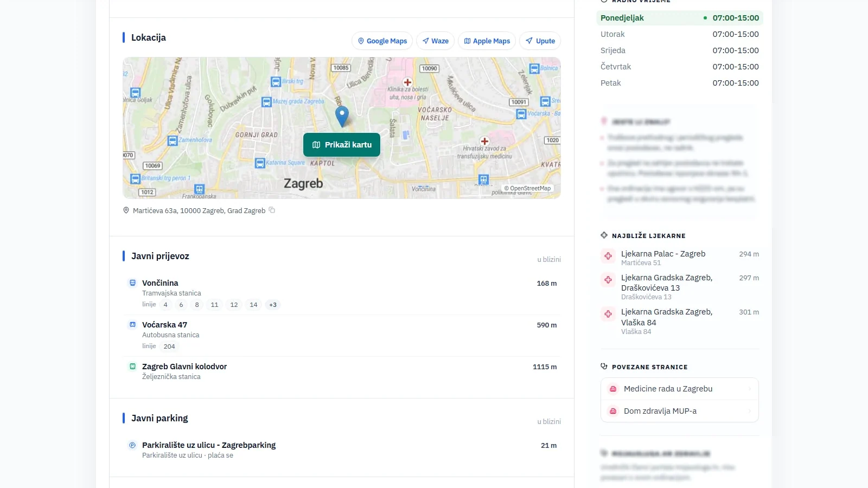The width and height of the screenshot is (868, 488).
Task: Open Ljekarna Gradska Zagreb, Vlaška 84
Action: click(x=680, y=321)
